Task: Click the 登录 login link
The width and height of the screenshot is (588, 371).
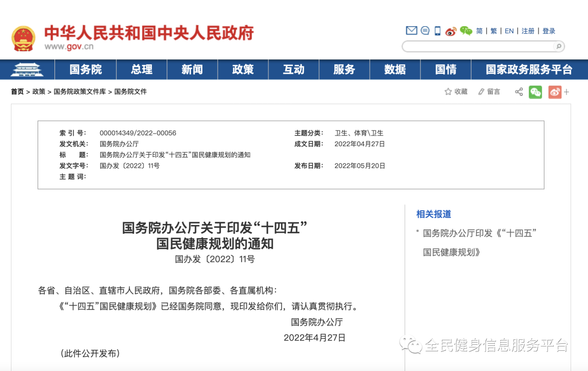Action: click(x=549, y=31)
